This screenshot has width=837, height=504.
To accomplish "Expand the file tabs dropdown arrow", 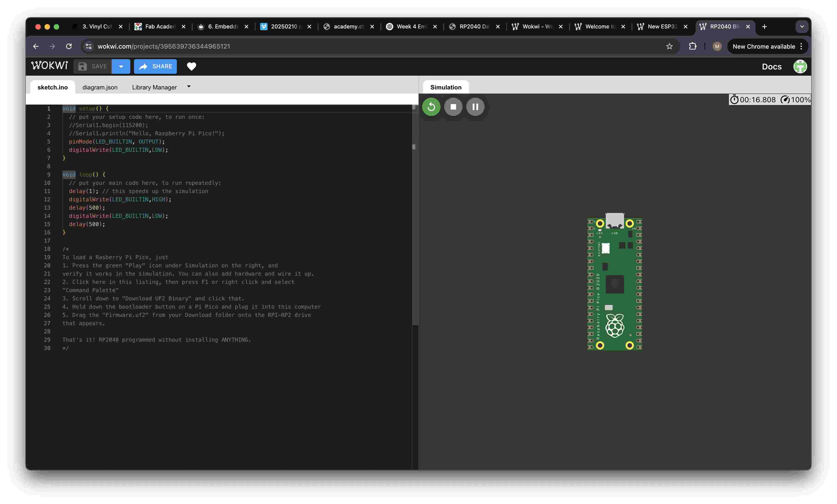I will coord(189,86).
